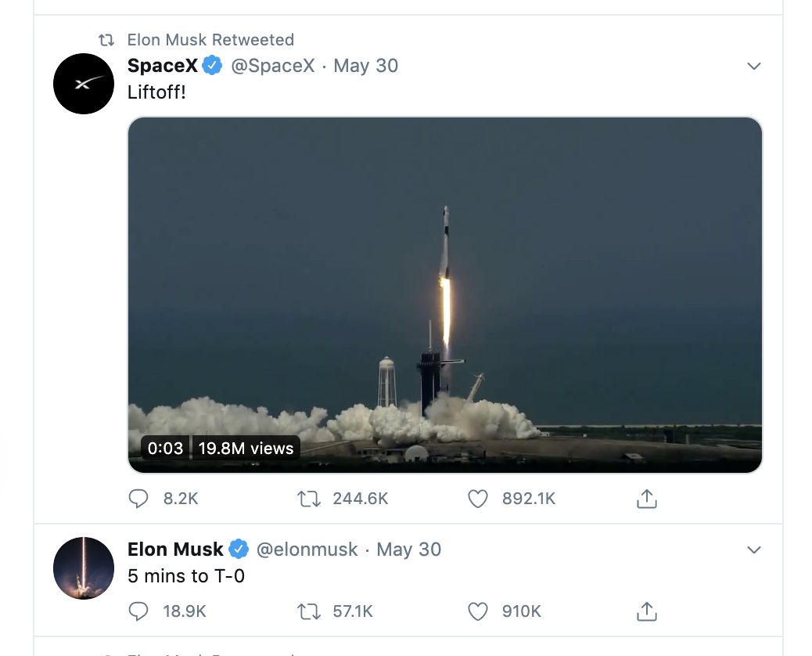This screenshot has height=656, width=812.
Task: Share the SpaceX Liftoff tweet
Action: [647, 499]
